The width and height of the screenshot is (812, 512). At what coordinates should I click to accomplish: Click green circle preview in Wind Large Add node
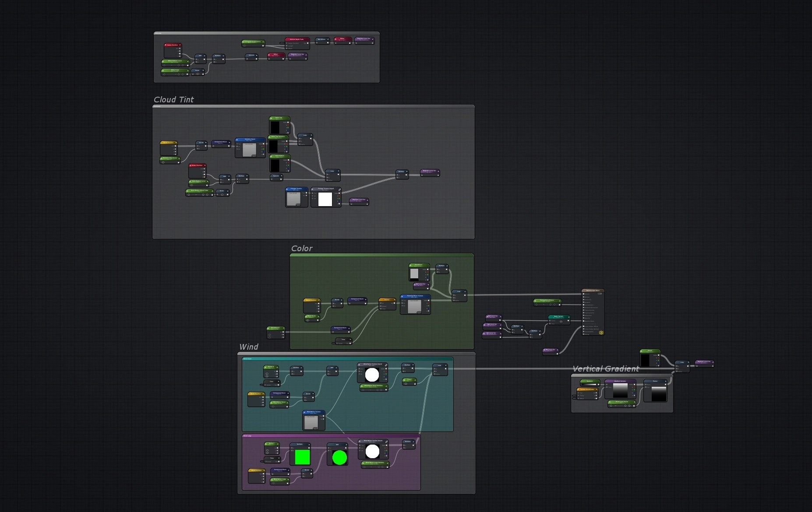[x=339, y=458]
